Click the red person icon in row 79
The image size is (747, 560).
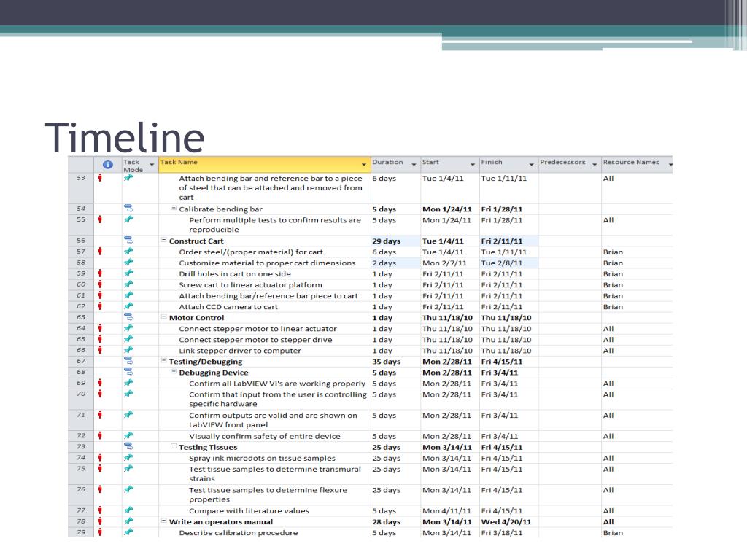[100, 532]
